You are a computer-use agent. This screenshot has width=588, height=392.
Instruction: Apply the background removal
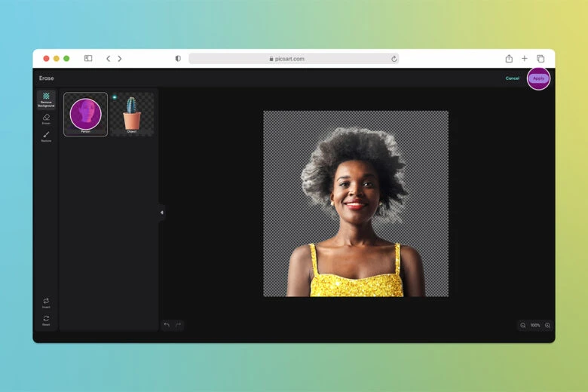[538, 78]
